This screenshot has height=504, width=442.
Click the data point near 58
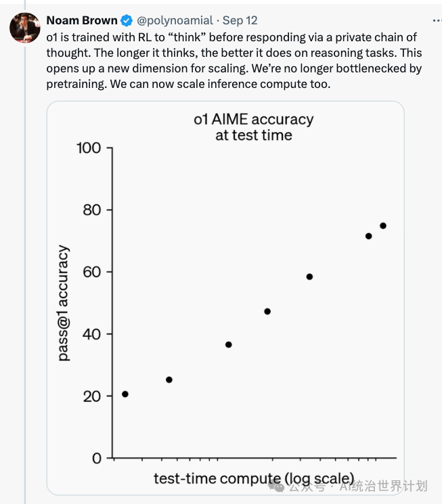point(309,277)
